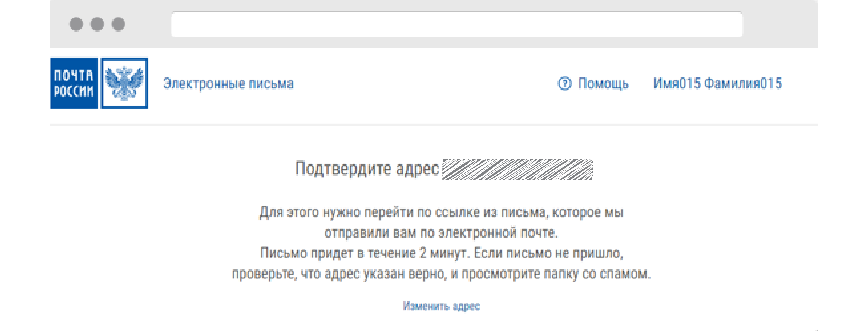Image resolution: width=868 pixels, height=331 pixels.
Task: Click the middle gray window dot
Action: point(97,24)
